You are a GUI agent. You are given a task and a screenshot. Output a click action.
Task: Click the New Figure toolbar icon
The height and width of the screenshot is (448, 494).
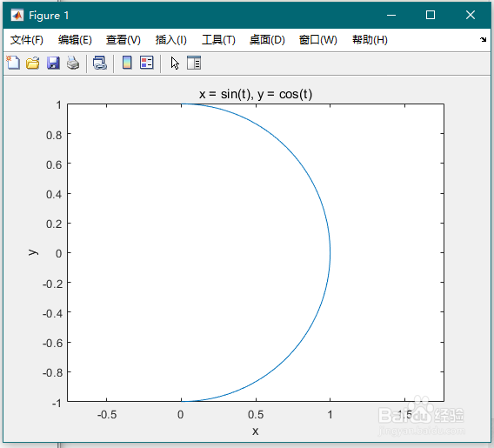click(x=13, y=63)
